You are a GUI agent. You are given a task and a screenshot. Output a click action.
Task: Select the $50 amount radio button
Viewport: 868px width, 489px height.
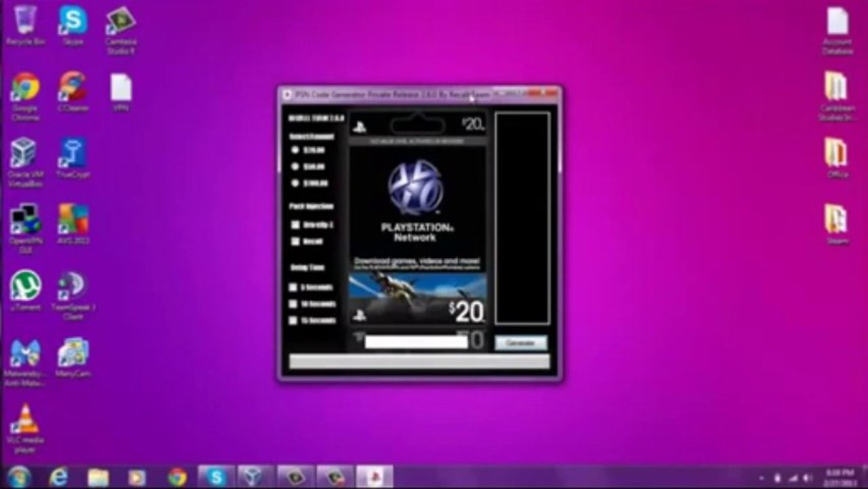click(295, 166)
